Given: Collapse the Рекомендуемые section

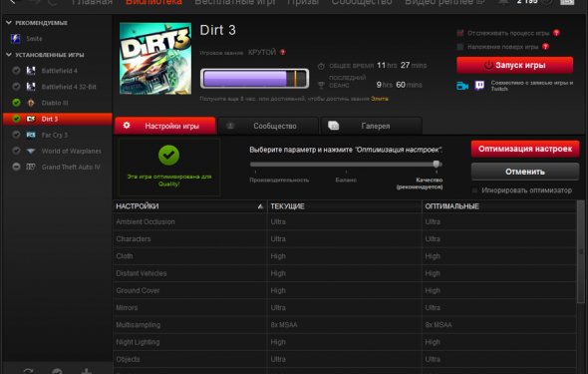Looking at the screenshot, I should pyautogui.click(x=9, y=23).
